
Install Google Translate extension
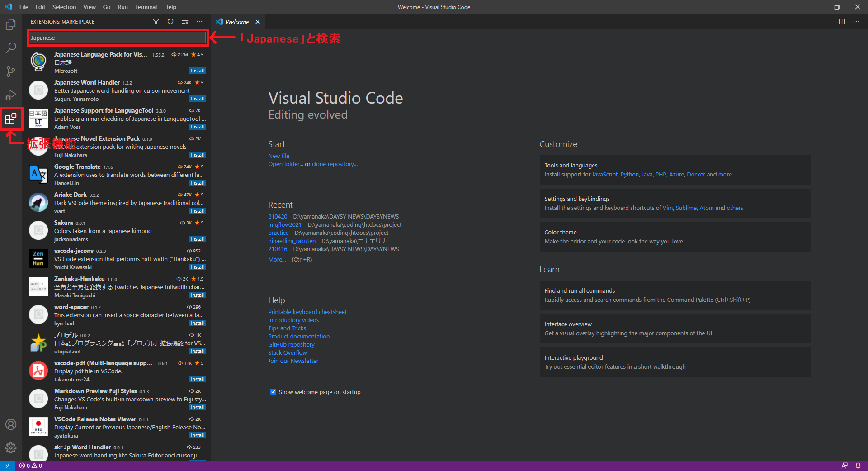(197, 183)
